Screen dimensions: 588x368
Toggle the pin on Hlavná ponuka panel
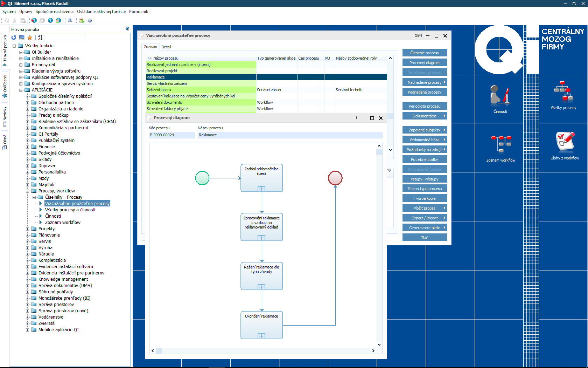pos(127,29)
